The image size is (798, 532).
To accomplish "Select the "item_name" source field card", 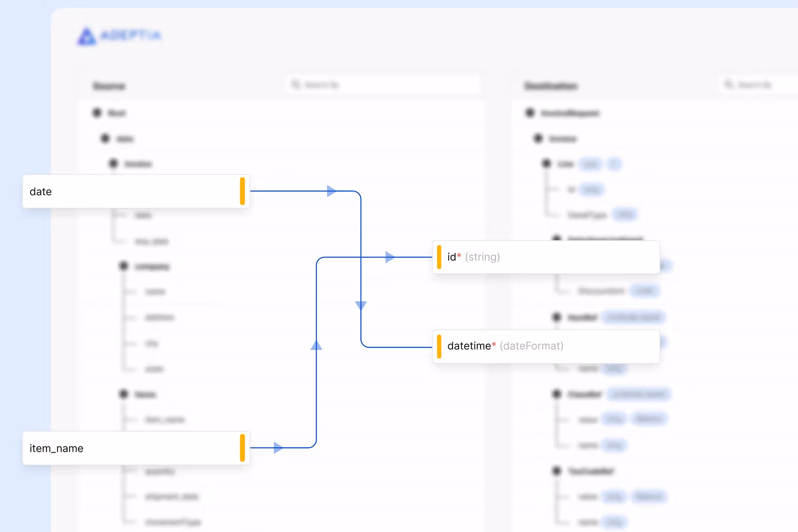I will (136, 448).
